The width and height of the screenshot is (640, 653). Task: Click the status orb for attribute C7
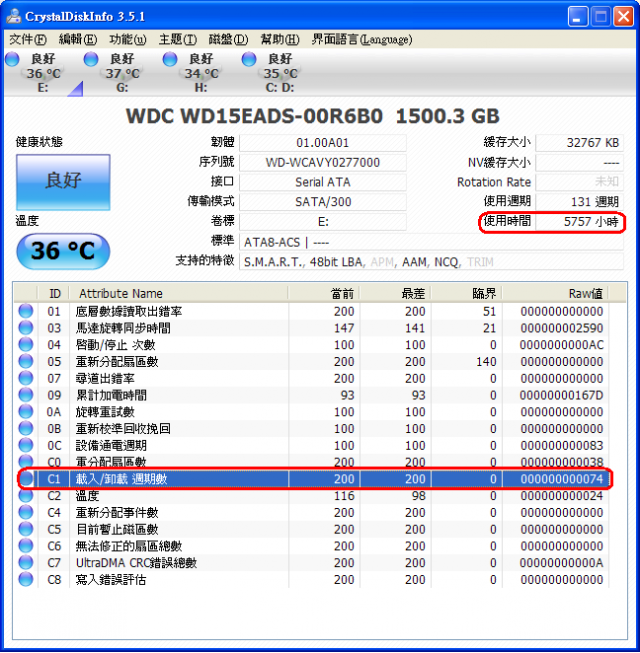(x=26, y=563)
